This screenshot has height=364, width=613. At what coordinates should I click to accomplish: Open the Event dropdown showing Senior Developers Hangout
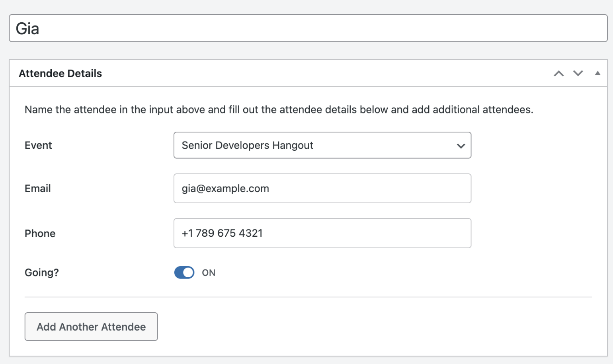[322, 145]
